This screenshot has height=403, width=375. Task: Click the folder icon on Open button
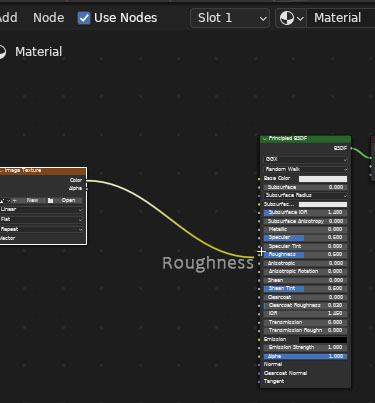pos(50,200)
